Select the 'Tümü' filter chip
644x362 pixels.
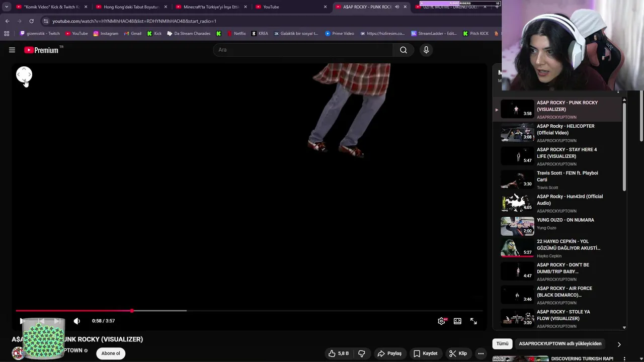(503, 344)
